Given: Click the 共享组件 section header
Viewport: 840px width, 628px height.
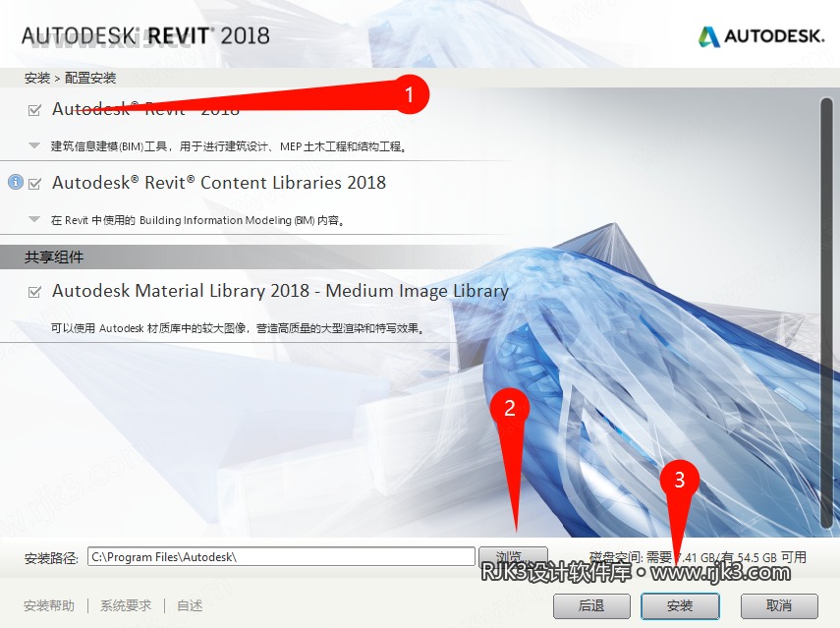Looking at the screenshot, I should coord(54,257).
